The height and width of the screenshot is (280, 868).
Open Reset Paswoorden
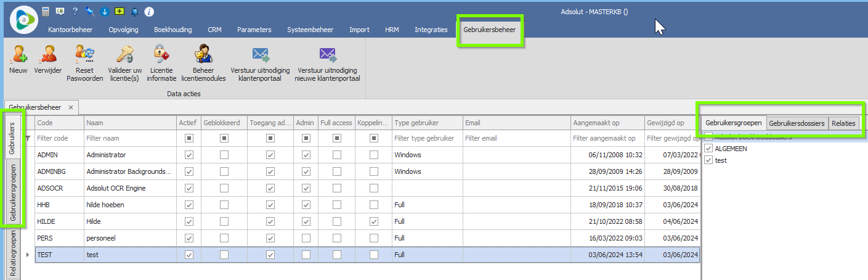[x=84, y=55]
